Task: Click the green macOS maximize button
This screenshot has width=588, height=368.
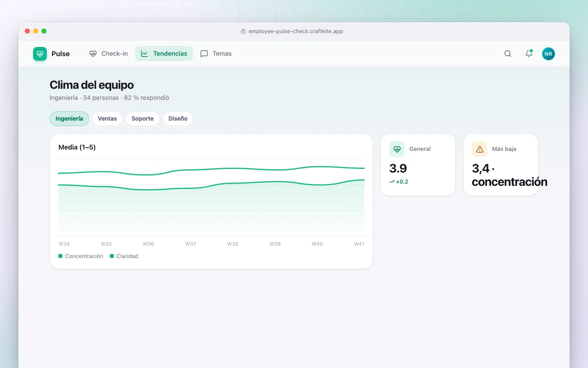Action: coord(44,31)
